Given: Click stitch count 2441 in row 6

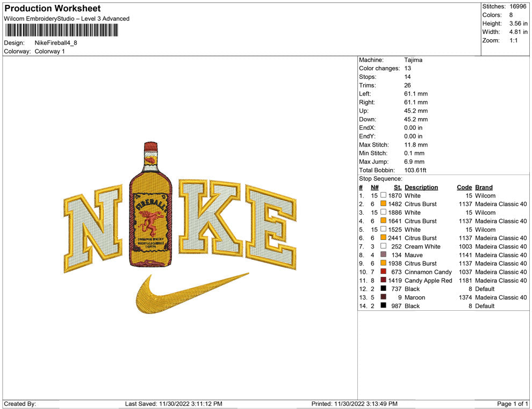Looking at the screenshot, I should 395,238.
